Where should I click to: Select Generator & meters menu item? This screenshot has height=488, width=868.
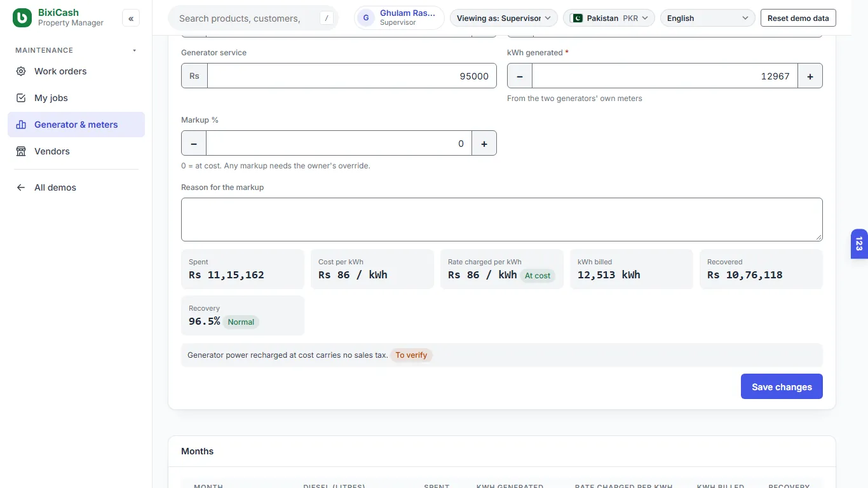pos(76,125)
